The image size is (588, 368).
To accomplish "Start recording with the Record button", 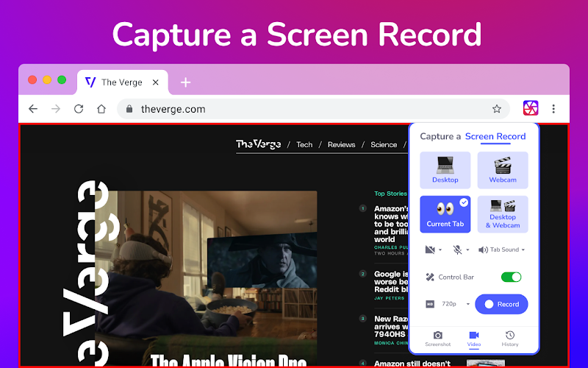I will coord(501,304).
